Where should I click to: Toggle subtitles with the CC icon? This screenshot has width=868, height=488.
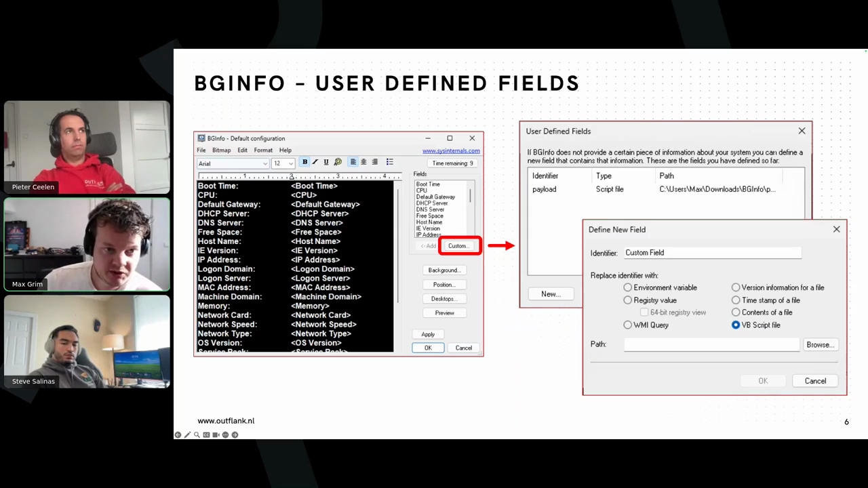[206, 435]
